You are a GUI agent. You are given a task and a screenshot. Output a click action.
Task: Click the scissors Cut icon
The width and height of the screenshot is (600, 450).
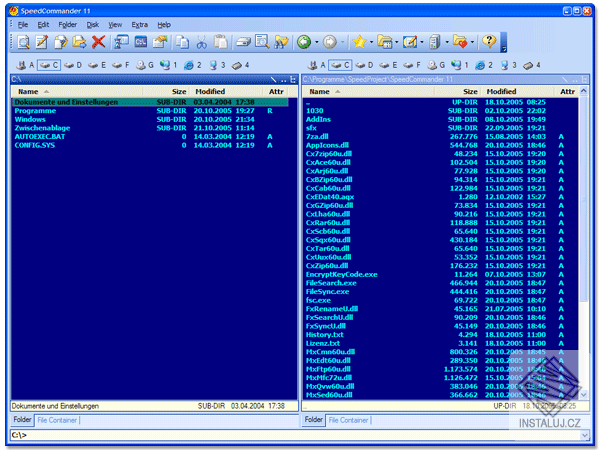click(202, 42)
